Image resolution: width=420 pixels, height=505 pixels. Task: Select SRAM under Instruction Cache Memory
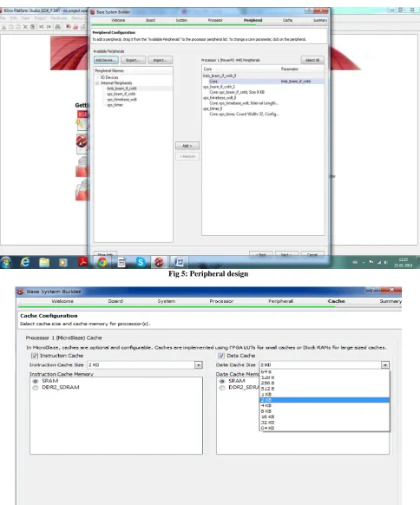(36, 381)
